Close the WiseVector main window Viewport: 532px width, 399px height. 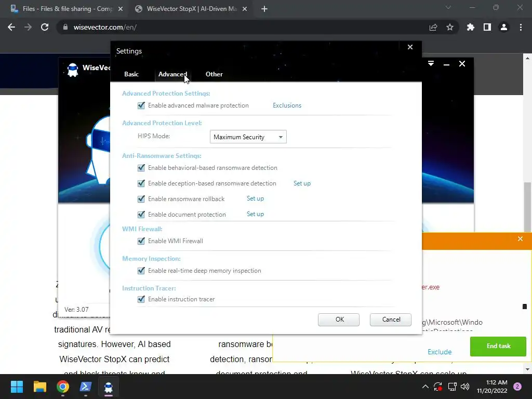[x=462, y=64]
